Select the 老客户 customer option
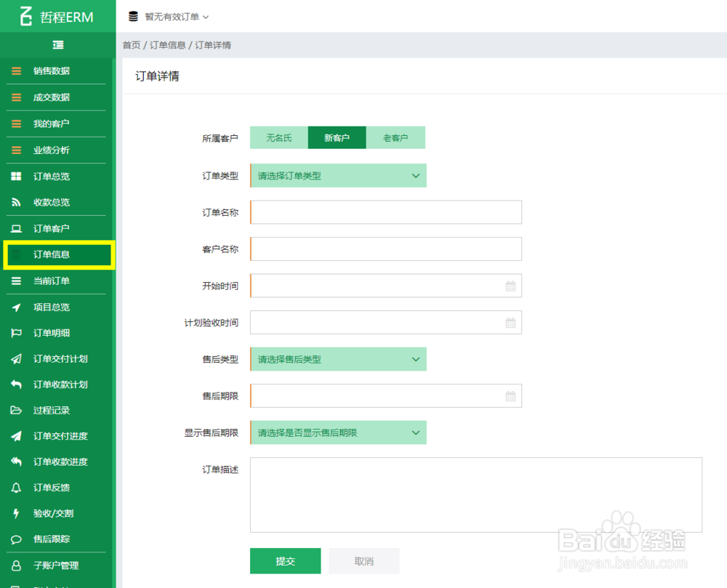Image resolution: width=727 pixels, height=588 pixels. pos(396,137)
